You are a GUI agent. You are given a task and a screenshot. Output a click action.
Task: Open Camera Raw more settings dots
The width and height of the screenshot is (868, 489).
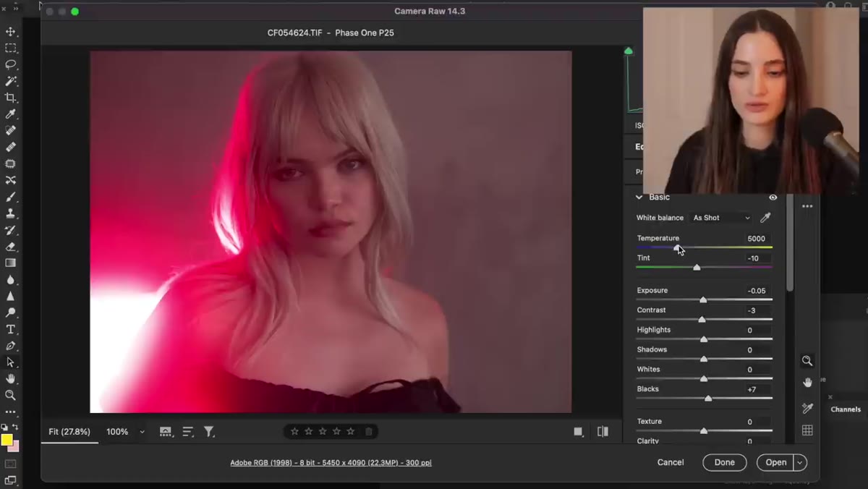click(807, 206)
